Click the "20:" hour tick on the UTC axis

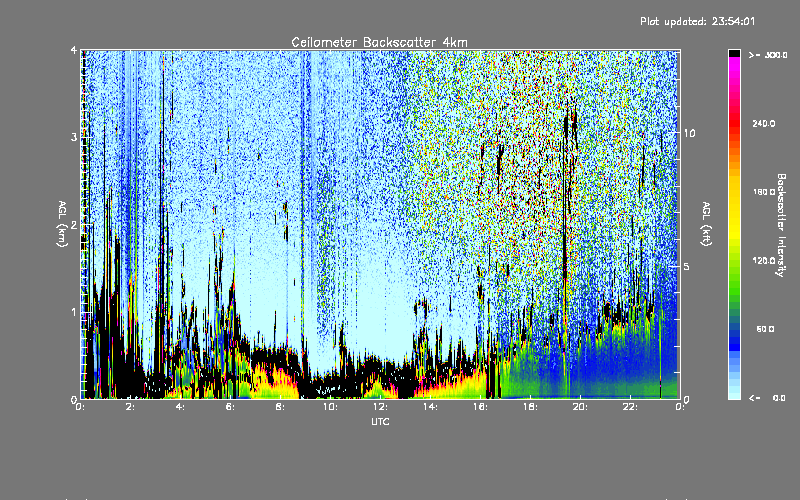pos(580,407)
